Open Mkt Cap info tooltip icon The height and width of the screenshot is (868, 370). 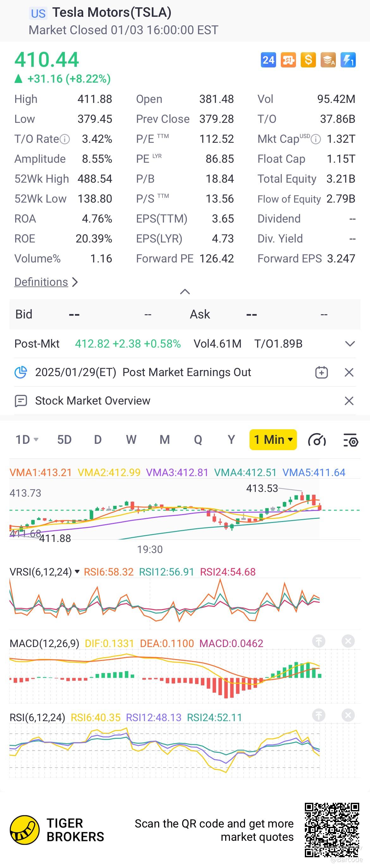[316, 139]
